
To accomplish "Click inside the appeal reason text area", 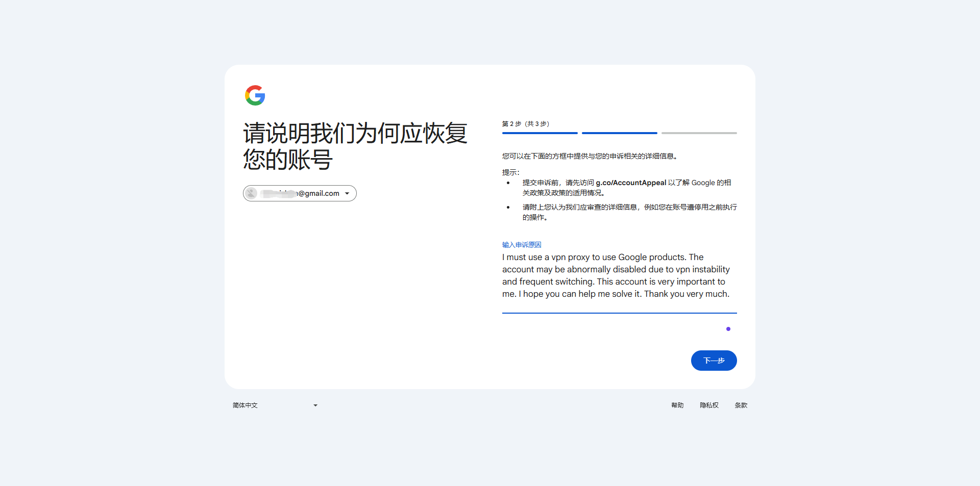I will [x=619, y=276].
